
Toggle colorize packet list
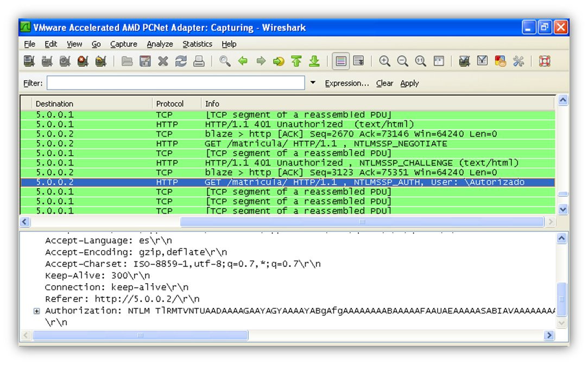tap(341, 61)
